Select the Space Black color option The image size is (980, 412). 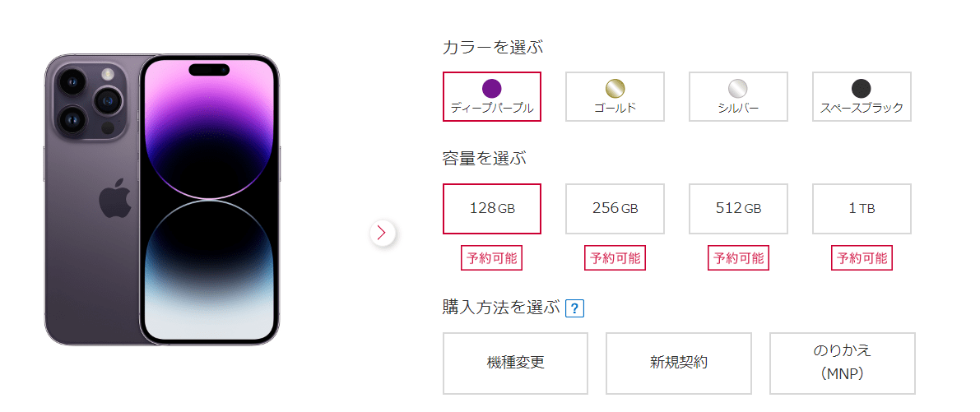click(x=862, y=96)
